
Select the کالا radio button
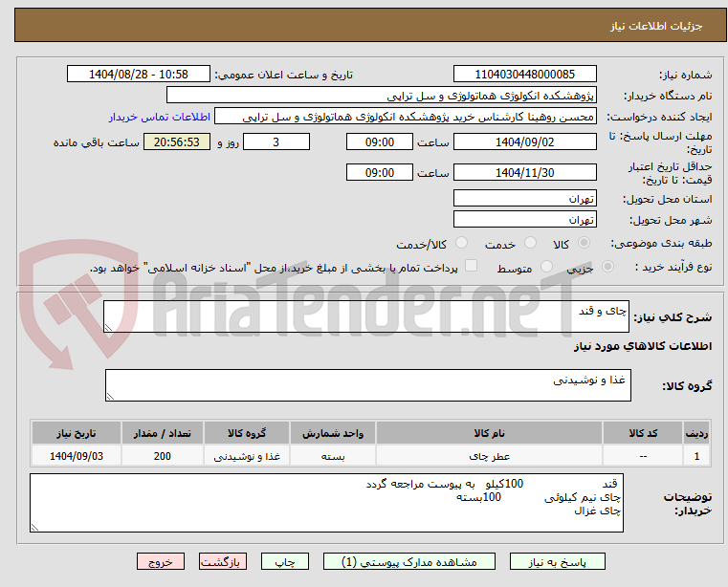click(585, 243)
